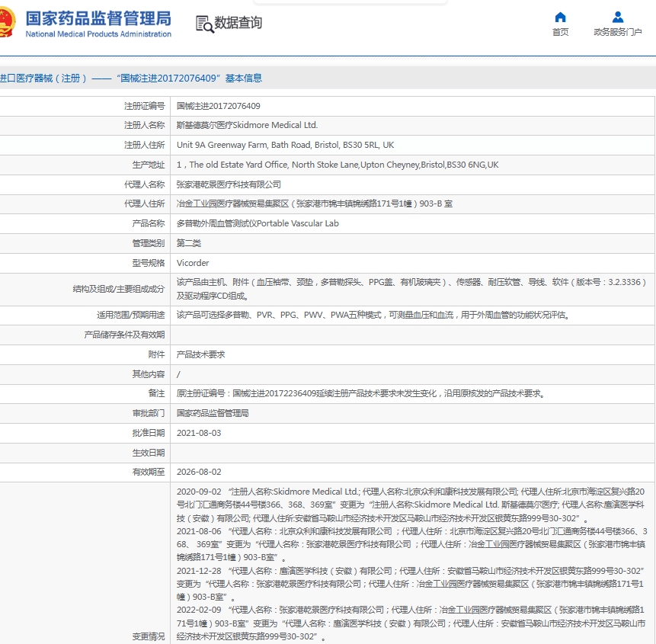Click expiry date 2026-08-02
This screenshot has width=656, height=644.
pyautogui.click(x=199, y=472)
